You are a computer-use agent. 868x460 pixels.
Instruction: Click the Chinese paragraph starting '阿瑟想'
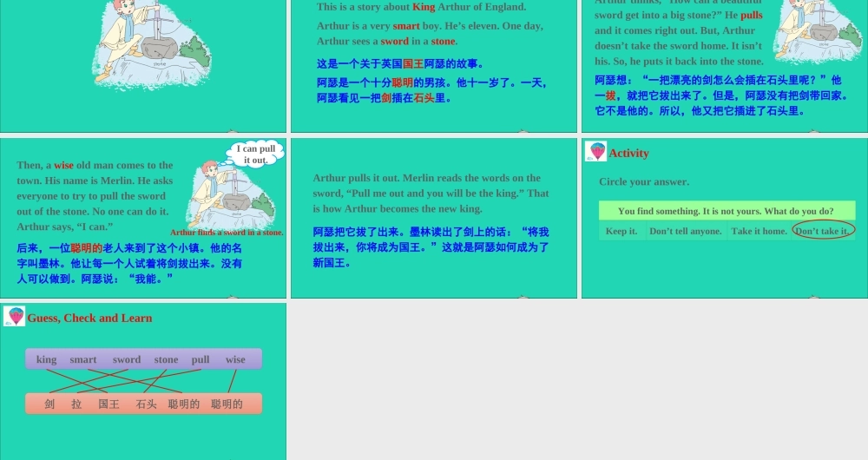721,95
